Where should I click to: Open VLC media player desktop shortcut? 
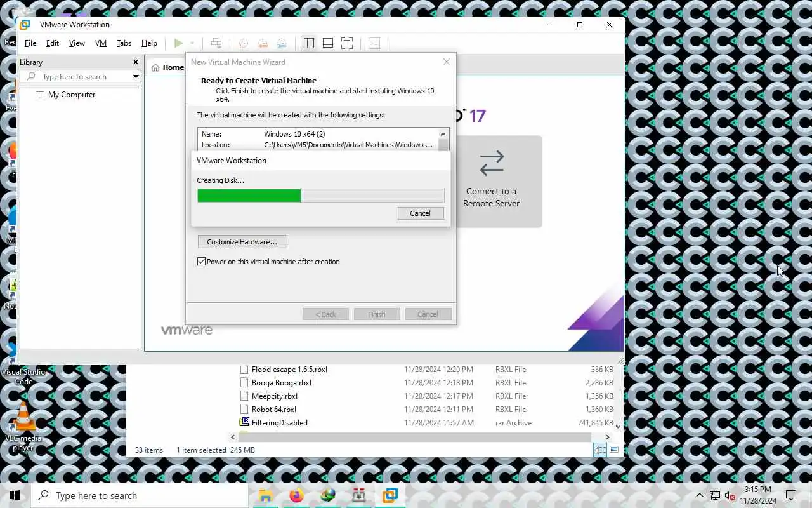[x=23, y=427]
